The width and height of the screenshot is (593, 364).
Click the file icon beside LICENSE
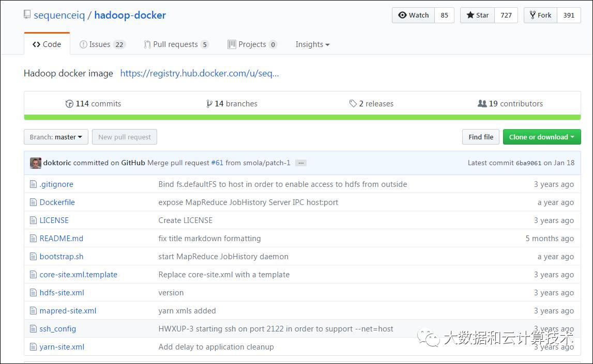click(33, 220)
